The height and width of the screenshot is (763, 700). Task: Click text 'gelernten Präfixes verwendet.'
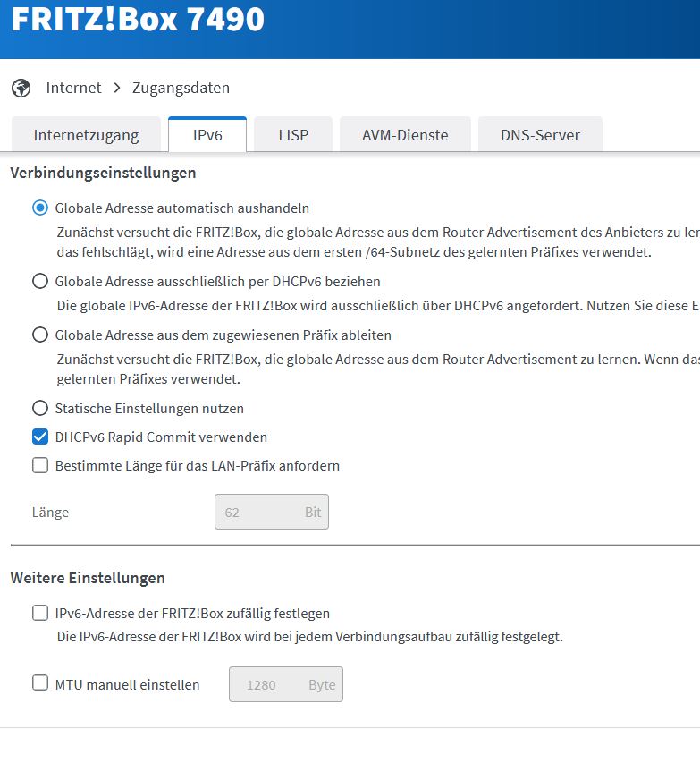coord(148,379)
